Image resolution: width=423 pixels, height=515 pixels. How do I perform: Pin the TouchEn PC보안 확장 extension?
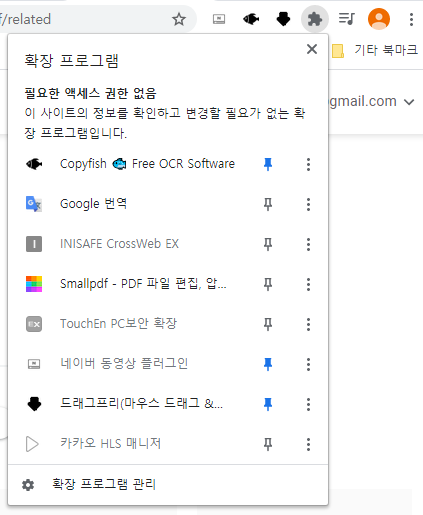(268, 324)
